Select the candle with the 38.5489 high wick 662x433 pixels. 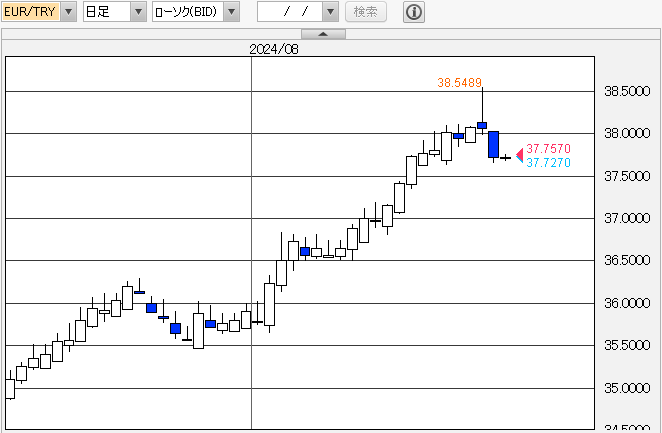pyautogui.click(x=482, y=125)
